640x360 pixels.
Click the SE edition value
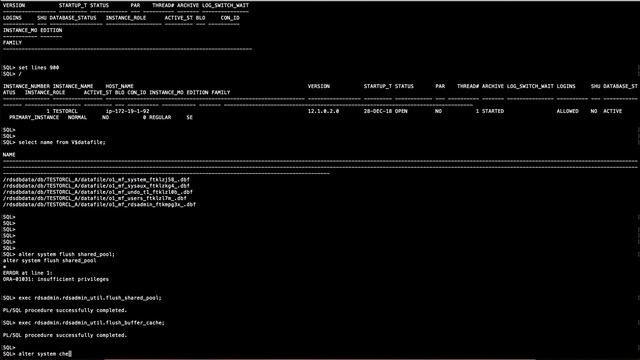click(x=190, y=118)
